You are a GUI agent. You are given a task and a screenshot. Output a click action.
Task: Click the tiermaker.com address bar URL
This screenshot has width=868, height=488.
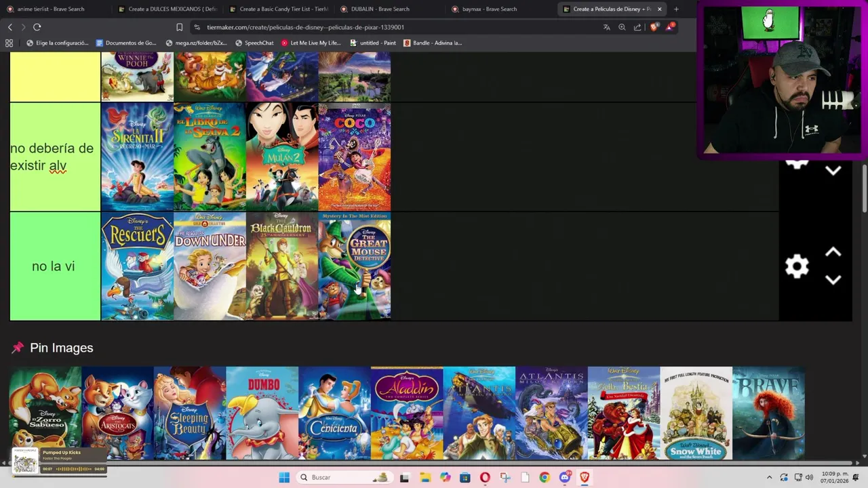click(x=305, y=27)
